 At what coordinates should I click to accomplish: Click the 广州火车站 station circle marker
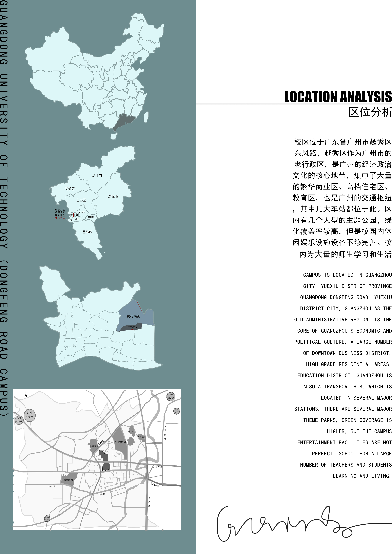(30, 415)
